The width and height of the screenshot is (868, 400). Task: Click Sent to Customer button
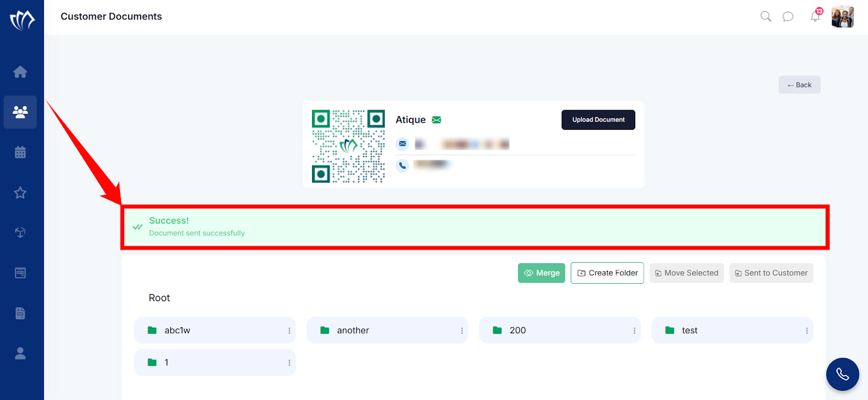coord(771,273)
